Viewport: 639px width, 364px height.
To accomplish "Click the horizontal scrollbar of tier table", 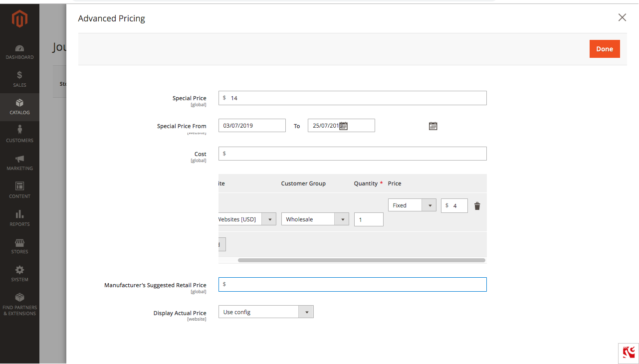I will coord(362,260).
